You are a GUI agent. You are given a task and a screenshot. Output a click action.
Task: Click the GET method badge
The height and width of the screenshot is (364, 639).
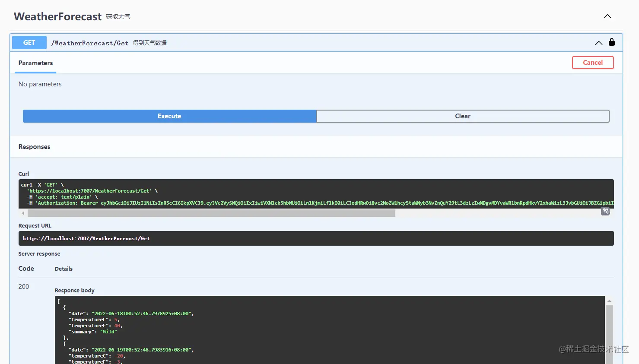29,43
